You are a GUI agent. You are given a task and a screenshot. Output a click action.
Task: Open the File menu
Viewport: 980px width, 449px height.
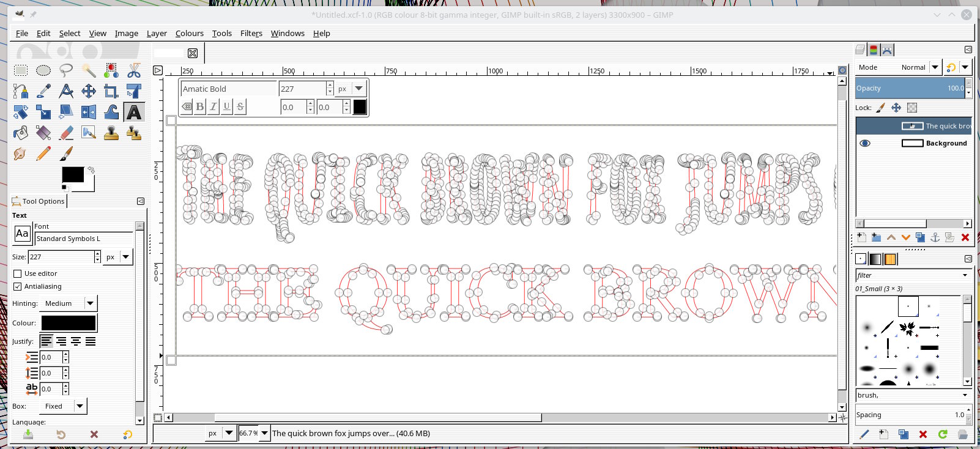tap(22, 33)
